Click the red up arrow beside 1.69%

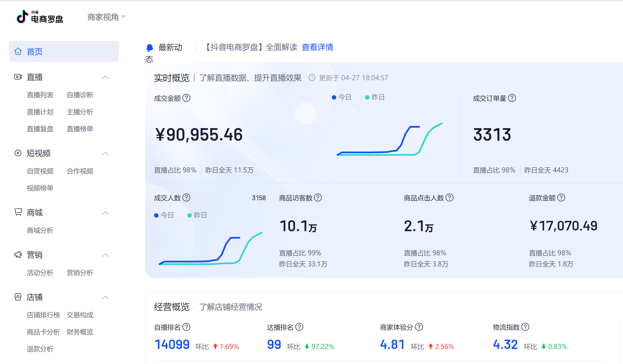pos(215,346)
